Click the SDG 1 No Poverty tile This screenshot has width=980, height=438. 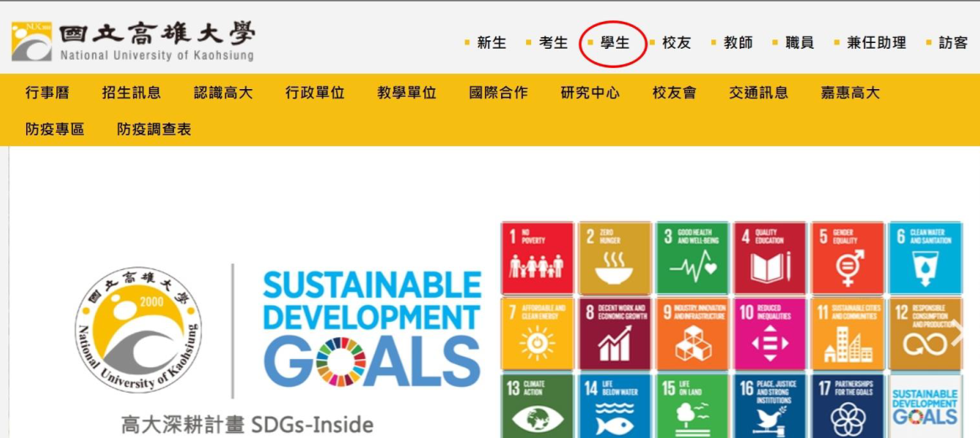point(537,258)
